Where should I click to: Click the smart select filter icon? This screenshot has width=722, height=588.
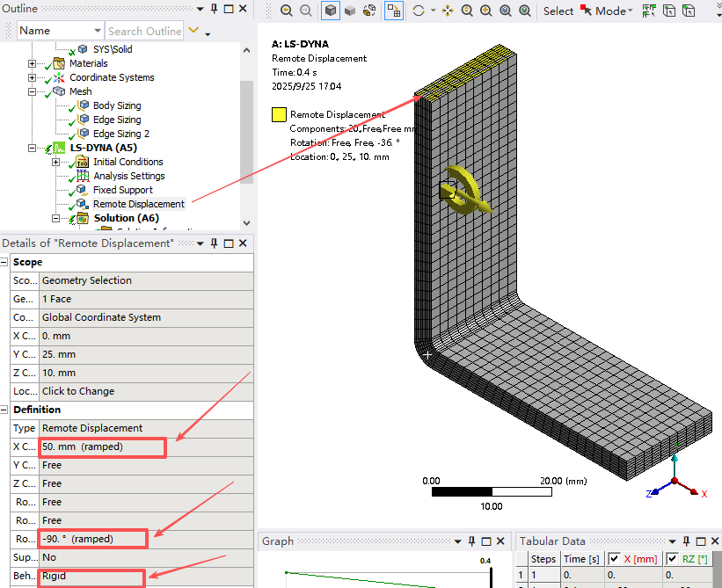[649, 11]
